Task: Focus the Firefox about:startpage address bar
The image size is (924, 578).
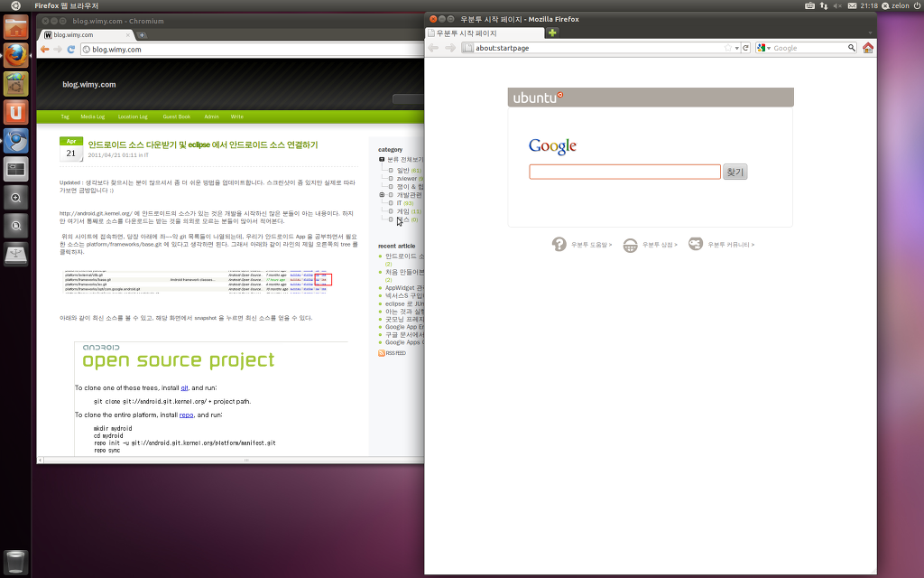Action: coord(599,48)
